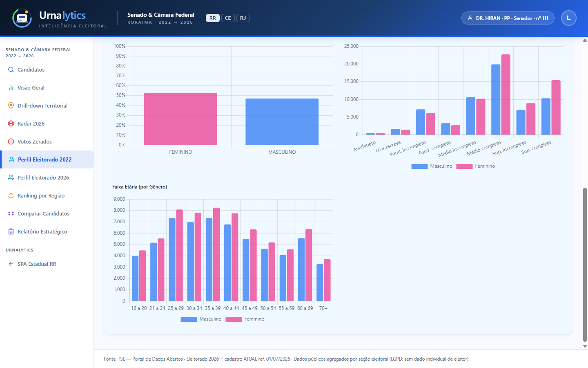This screenshot has width=588, height=368.
Task: Click the Relatório Estratégico document icon
Action: (11, 231)
